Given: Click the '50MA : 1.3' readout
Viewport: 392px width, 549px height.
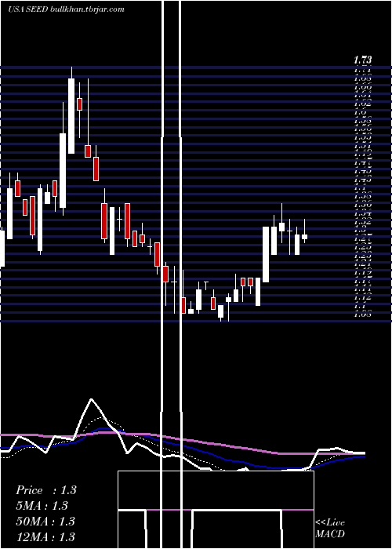Looking at the screenshot, I should point(45,521).
